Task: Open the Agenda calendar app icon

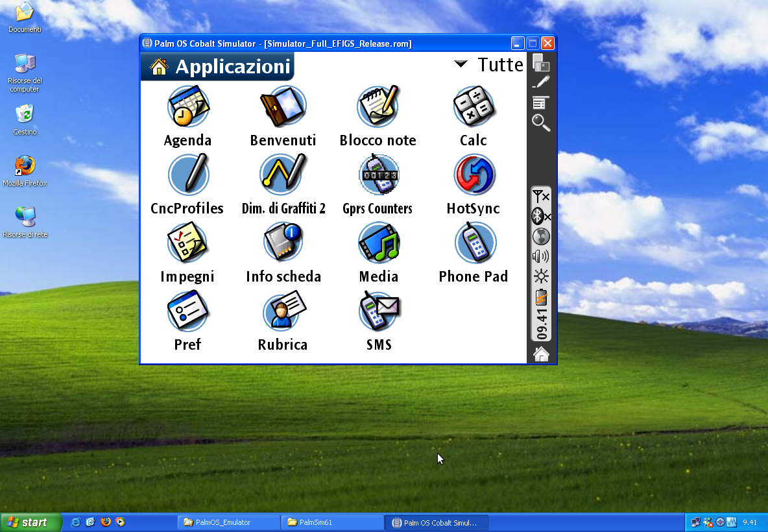Action: coord(188,107)
